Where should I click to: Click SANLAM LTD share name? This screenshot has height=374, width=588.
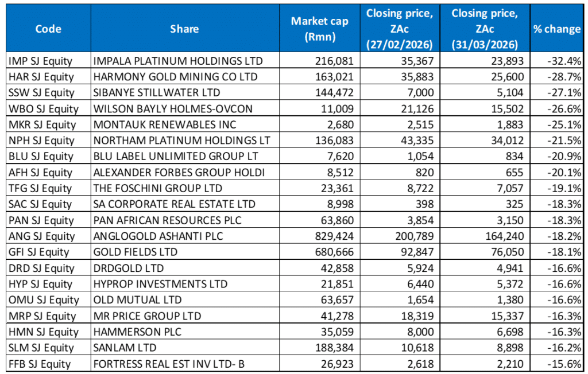[x=122, y=348]
